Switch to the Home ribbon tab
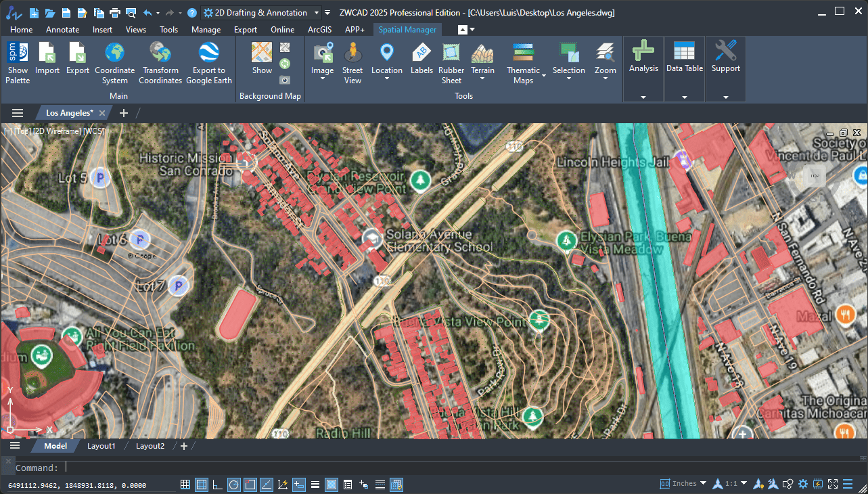 coord(22,29)
